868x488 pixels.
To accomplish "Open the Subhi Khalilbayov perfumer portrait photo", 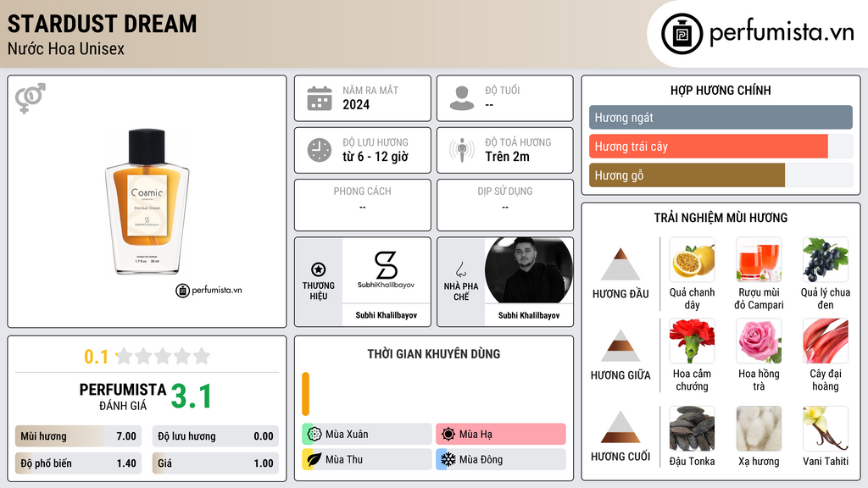I will [x=529, y=270].
